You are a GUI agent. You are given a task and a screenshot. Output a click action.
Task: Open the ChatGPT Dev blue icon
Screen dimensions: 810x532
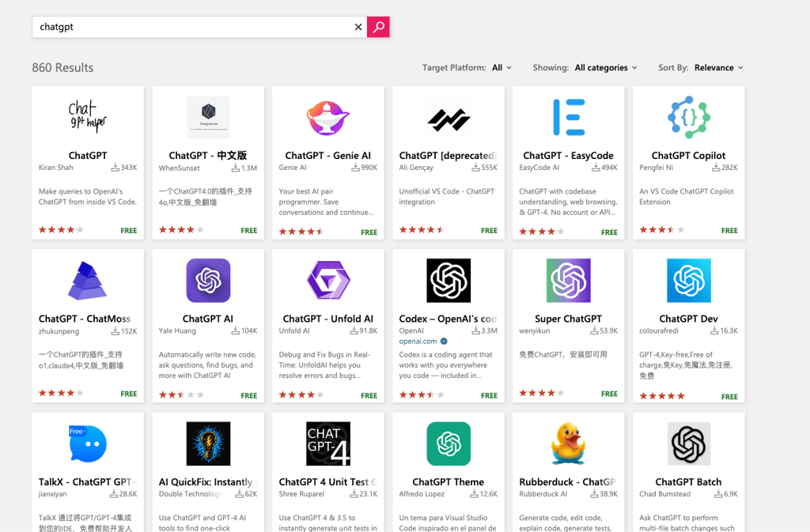point(689,281)
